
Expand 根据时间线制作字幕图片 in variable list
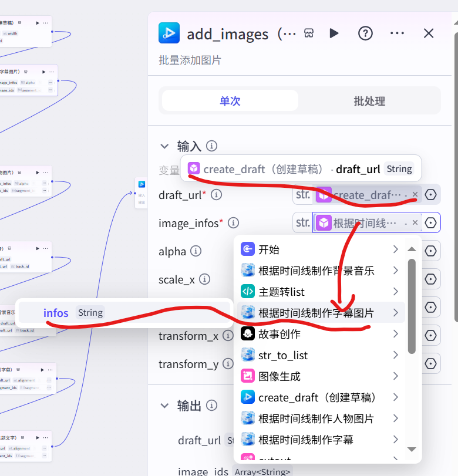(x=321, y=312)
